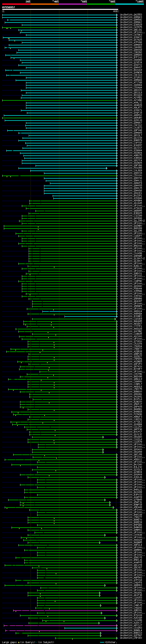
Task: Select UniRef100_C9STM6 label
Action: point(131,374)
